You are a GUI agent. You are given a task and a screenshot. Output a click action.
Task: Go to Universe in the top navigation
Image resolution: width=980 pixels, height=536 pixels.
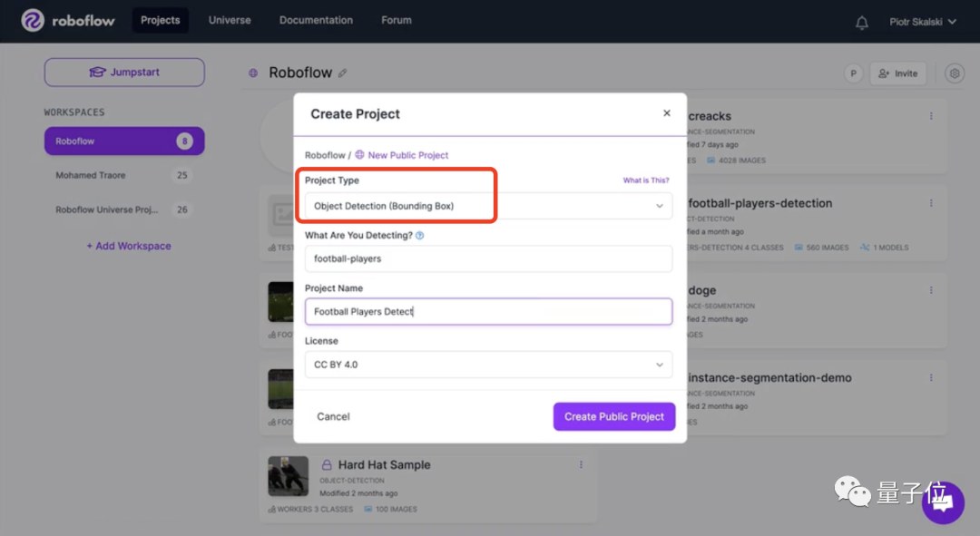[230, 20]
